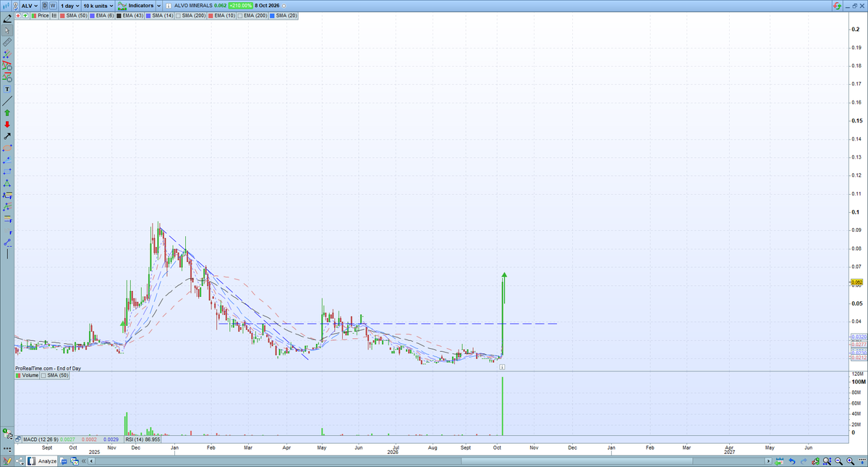
Task: Toggle EMA (10) indicator
Action: pyautogui.click(x=221, y=15)
